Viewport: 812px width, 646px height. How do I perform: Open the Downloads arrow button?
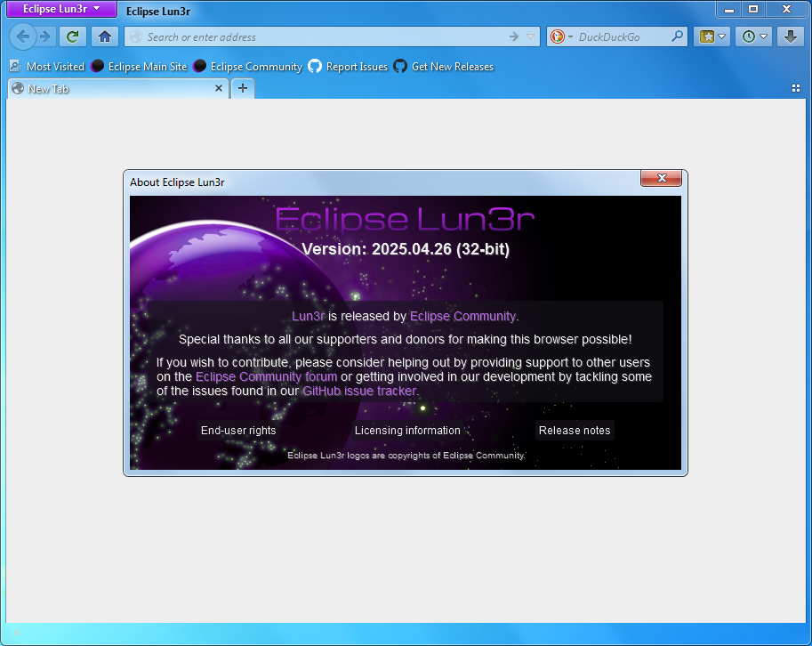pyautogui.click(x=791, y=36)
